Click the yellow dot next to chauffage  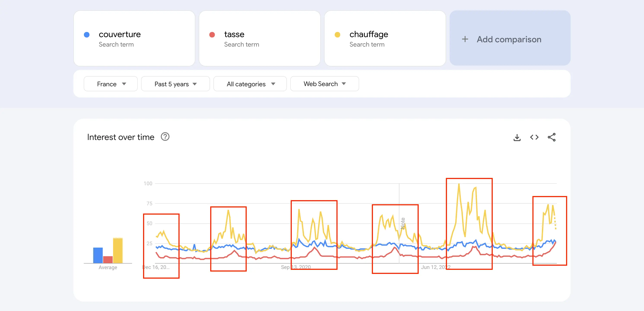coord(337,35)
